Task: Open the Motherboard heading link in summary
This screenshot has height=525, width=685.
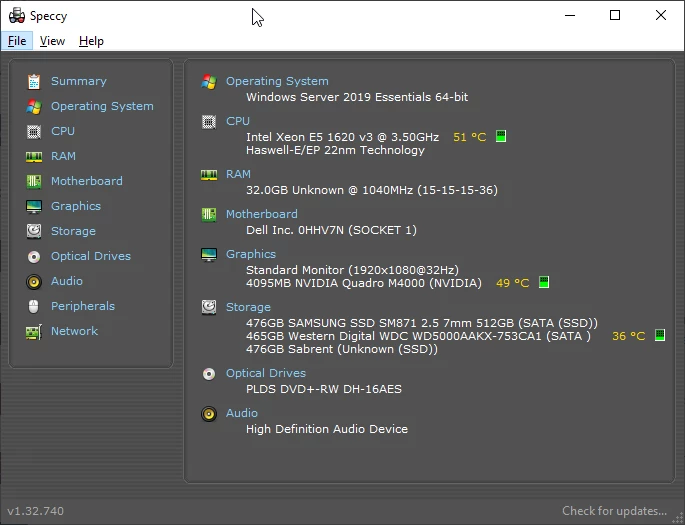Action: coord(262,214)
